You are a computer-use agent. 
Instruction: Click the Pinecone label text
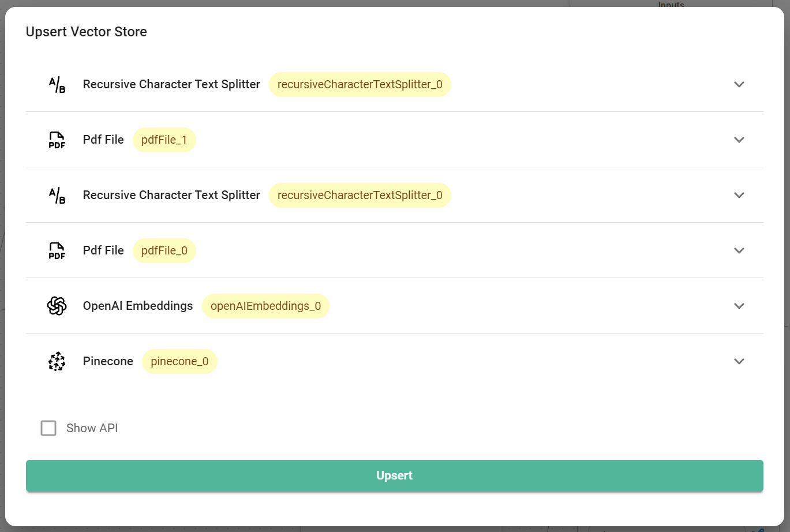tap(108, 361)
